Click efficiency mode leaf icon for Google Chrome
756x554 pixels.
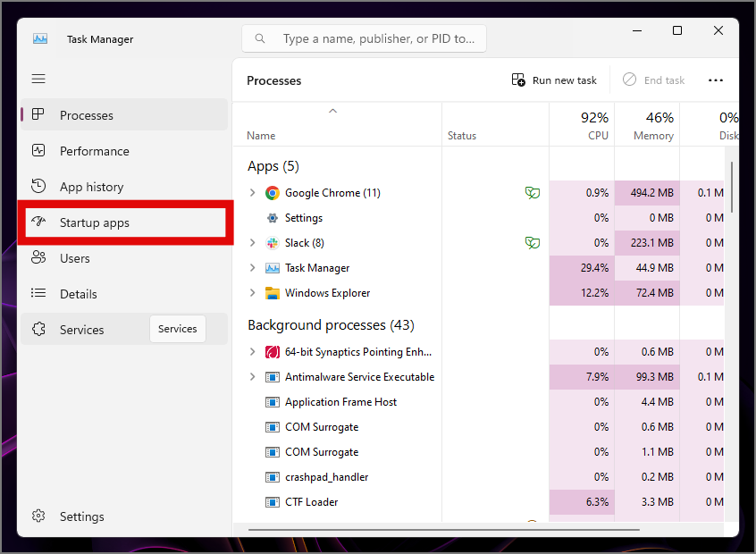pyautogui.click(x=533, y=193)
